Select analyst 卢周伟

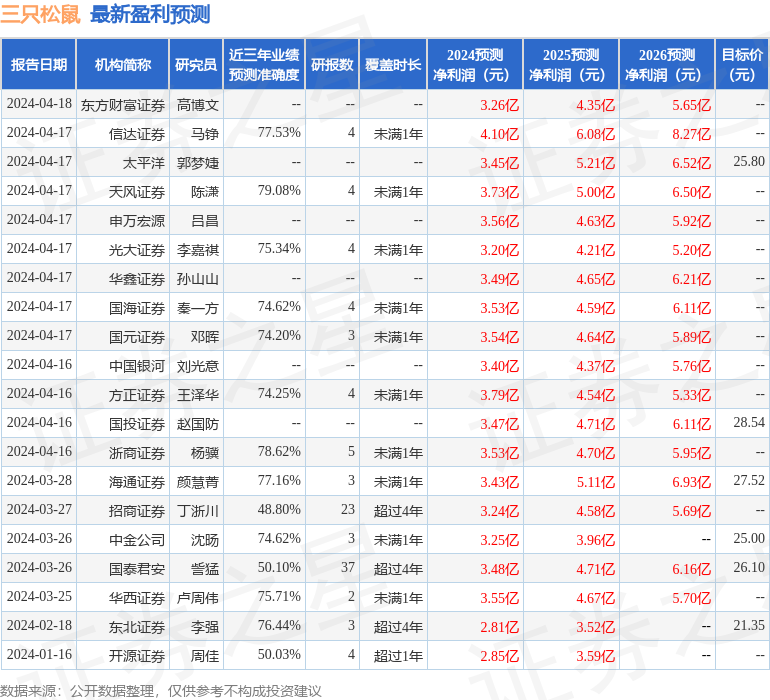197,597
